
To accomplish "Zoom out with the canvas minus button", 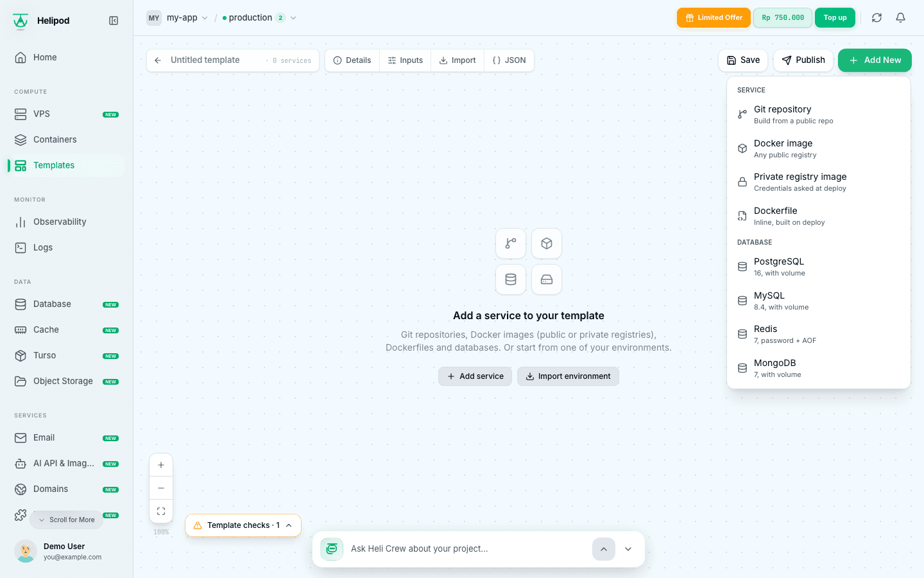I will coord(161,488).
